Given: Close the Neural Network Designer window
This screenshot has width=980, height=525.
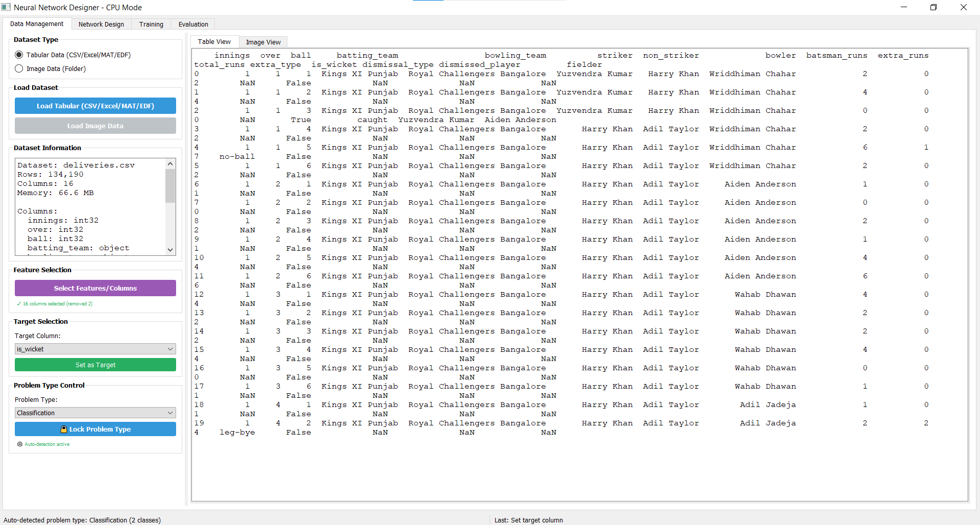Looking at the screenshot, I should coord(964,7).
